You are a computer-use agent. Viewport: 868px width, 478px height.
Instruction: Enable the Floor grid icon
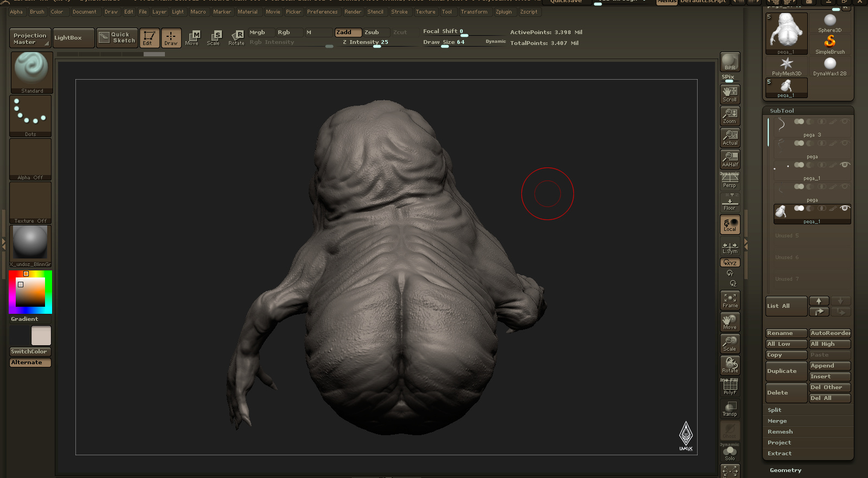[x=730, y=202]
